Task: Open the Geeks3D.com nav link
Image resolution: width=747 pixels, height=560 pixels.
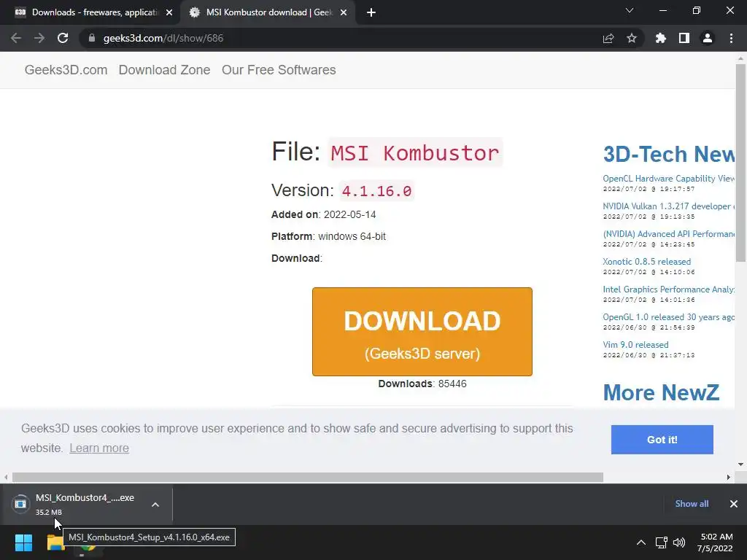Action: click(x=66, y=70)
